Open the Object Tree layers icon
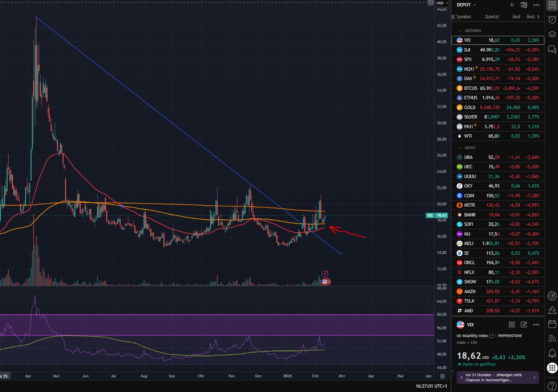This screenshot has height=392, width=558. pos(552,34)
